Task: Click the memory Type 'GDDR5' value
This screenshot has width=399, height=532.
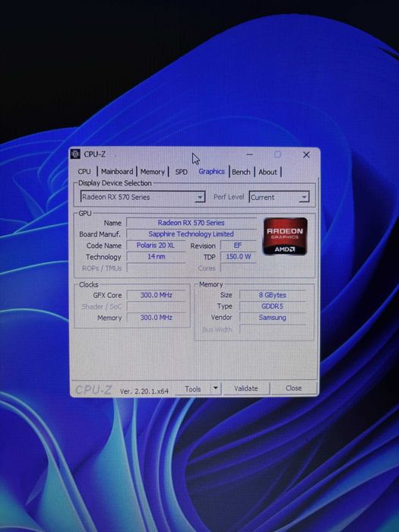Action: point(272,306)
